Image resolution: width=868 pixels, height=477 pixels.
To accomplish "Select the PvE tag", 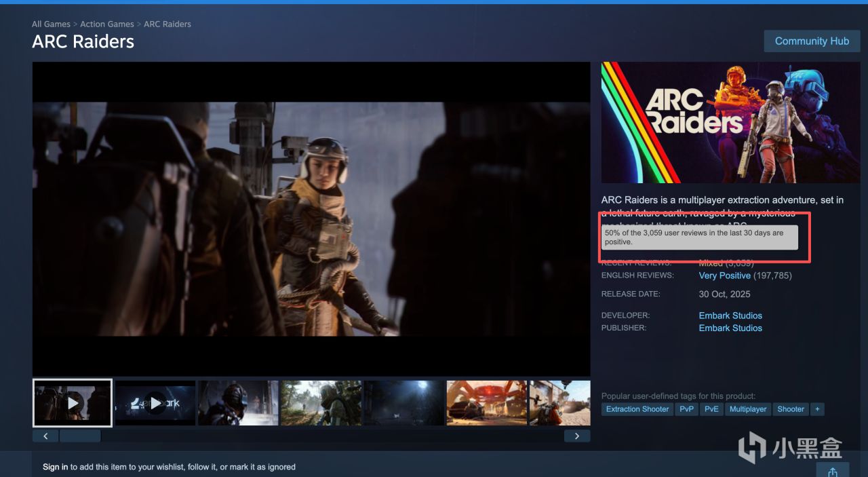I will 711,409.
